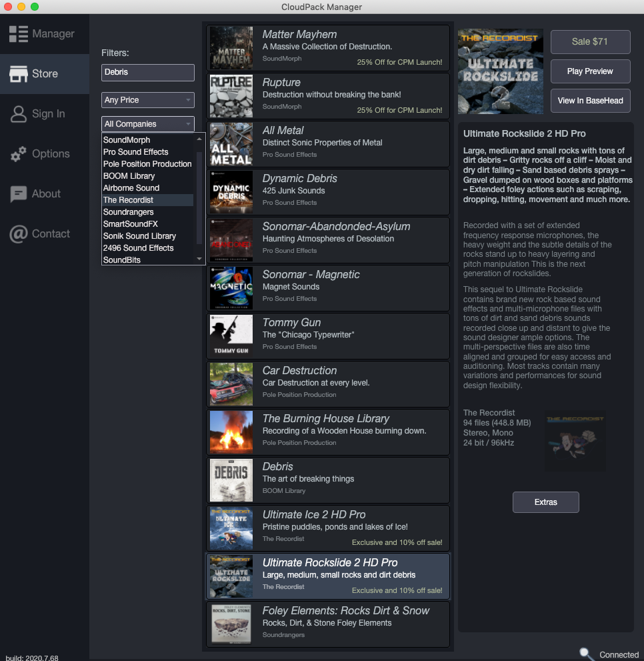Select the Sonomar Abandoned Asylum cover thumbnail
This screenshot has height=661, width=644.
(x=231, y=240)
